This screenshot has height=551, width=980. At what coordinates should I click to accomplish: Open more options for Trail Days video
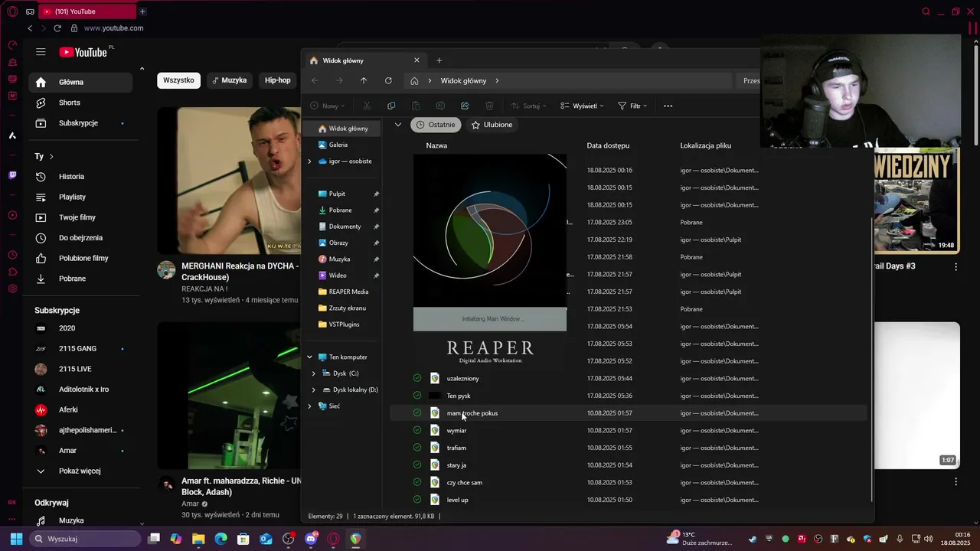coord(955,266)
